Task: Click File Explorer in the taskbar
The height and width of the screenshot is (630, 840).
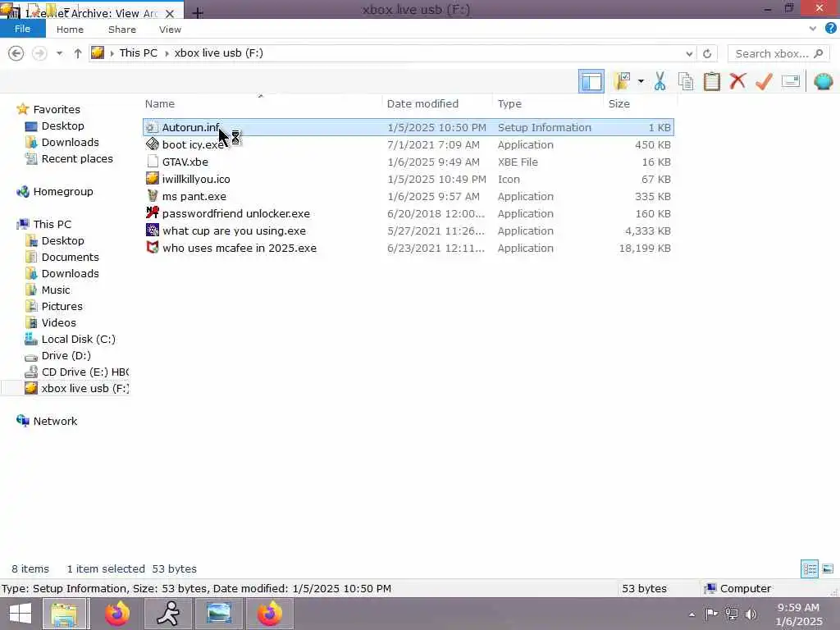Action: [x=64, y=614]
